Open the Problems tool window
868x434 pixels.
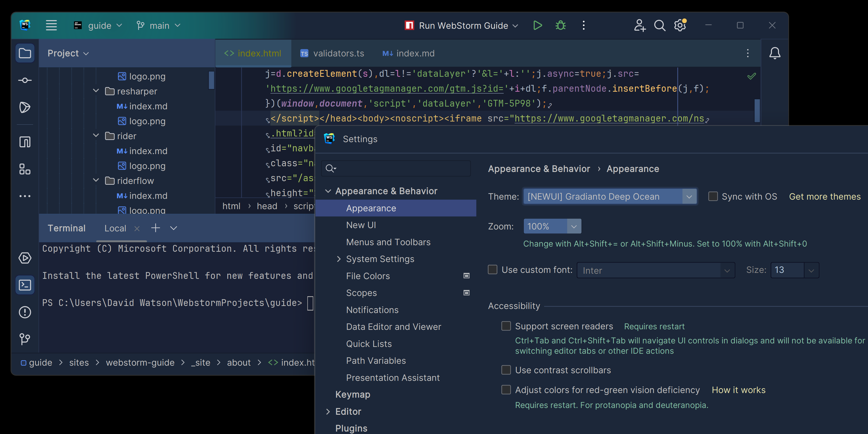point(25,312)
